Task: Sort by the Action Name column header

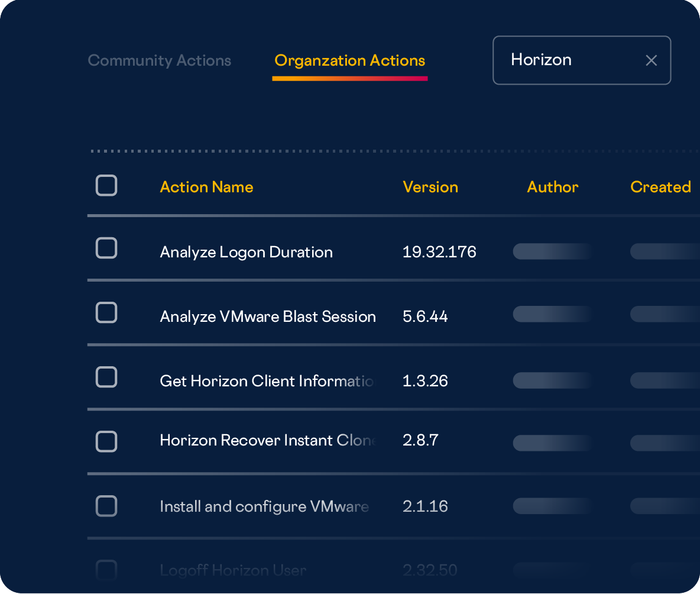Action: 206,187
